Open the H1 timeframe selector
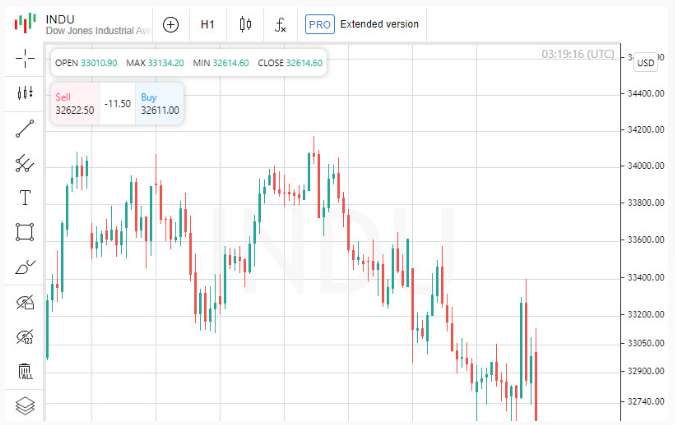675x425 pixels. click(207, 25)
